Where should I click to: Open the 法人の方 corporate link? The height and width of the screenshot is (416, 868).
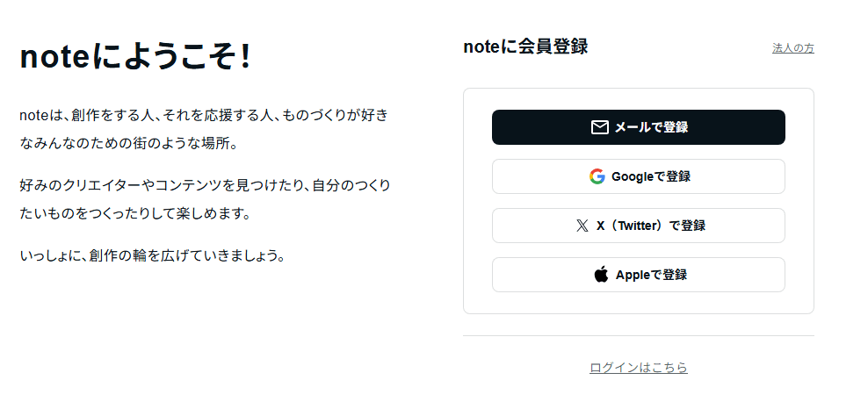point(792,48)
